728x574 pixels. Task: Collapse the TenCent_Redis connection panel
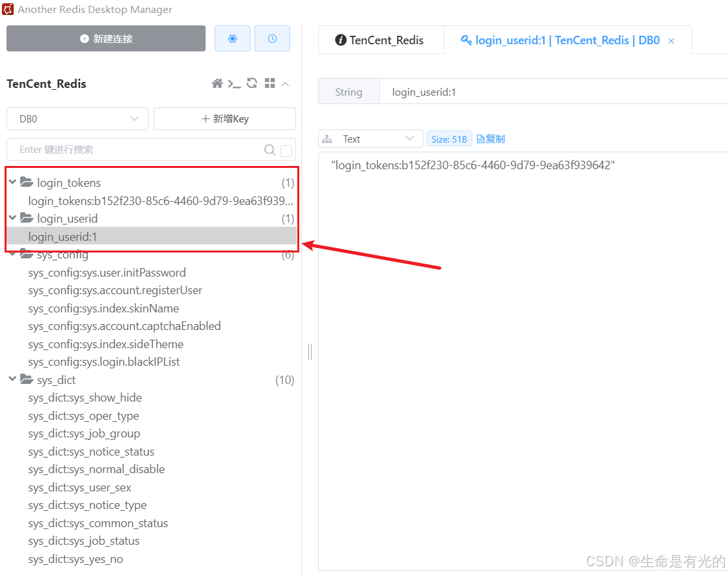(286, 84)
